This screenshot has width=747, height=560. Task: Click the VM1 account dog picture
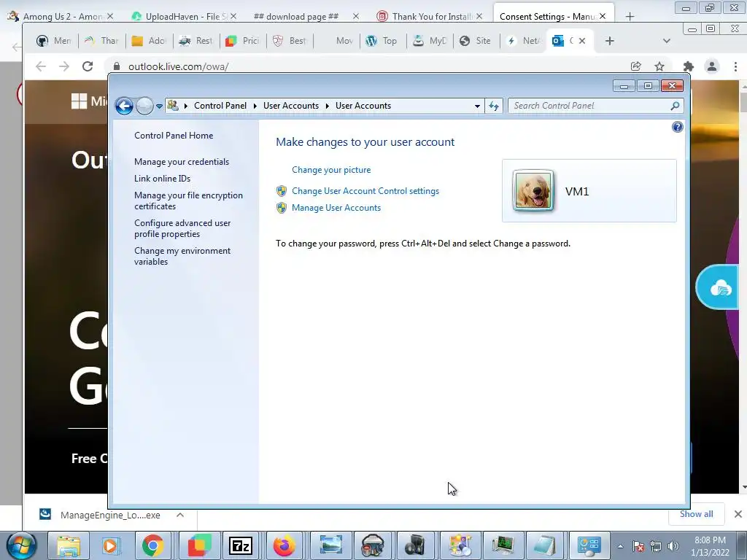pos(533,191)
